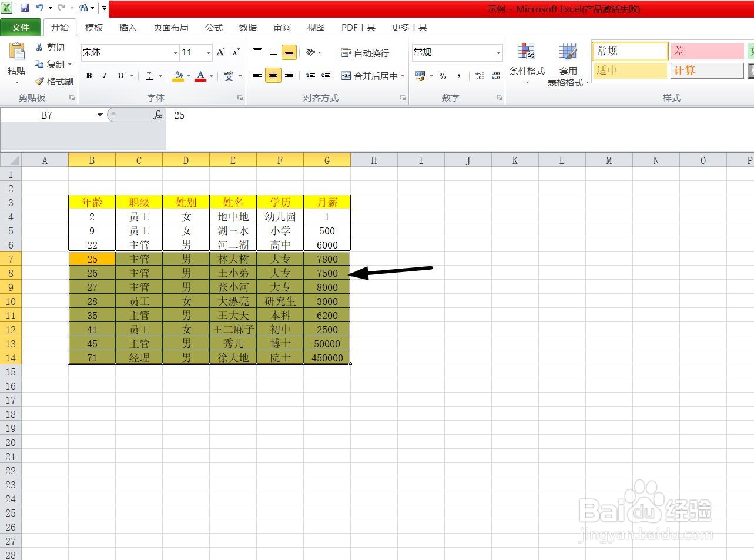
Task: Toggle Italic formatting
Action: click(105, 76)
